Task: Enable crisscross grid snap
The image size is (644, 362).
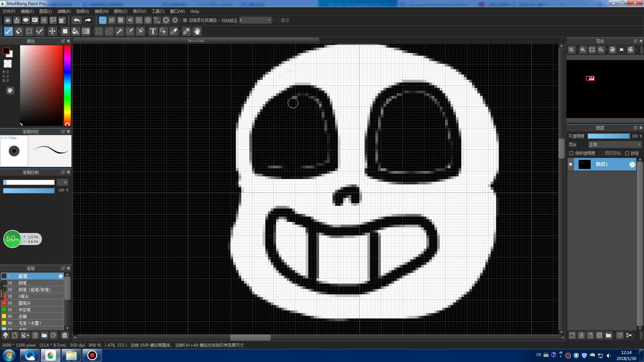Action: pyautogui.click(x=121, y=20)
